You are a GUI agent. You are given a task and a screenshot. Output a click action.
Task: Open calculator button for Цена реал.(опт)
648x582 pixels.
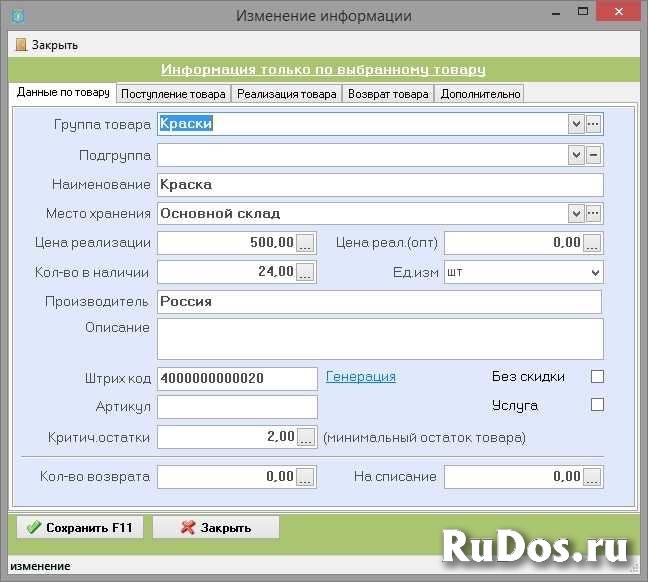coord(593,242)
